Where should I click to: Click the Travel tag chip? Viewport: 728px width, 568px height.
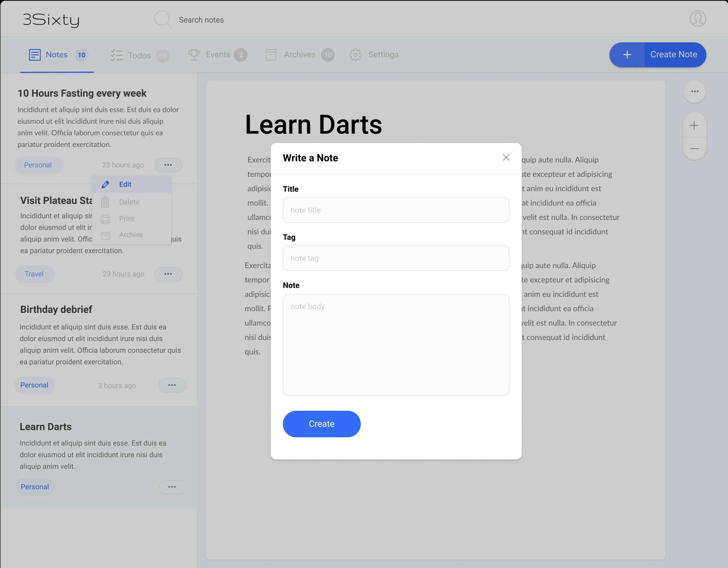coord(34,274)
